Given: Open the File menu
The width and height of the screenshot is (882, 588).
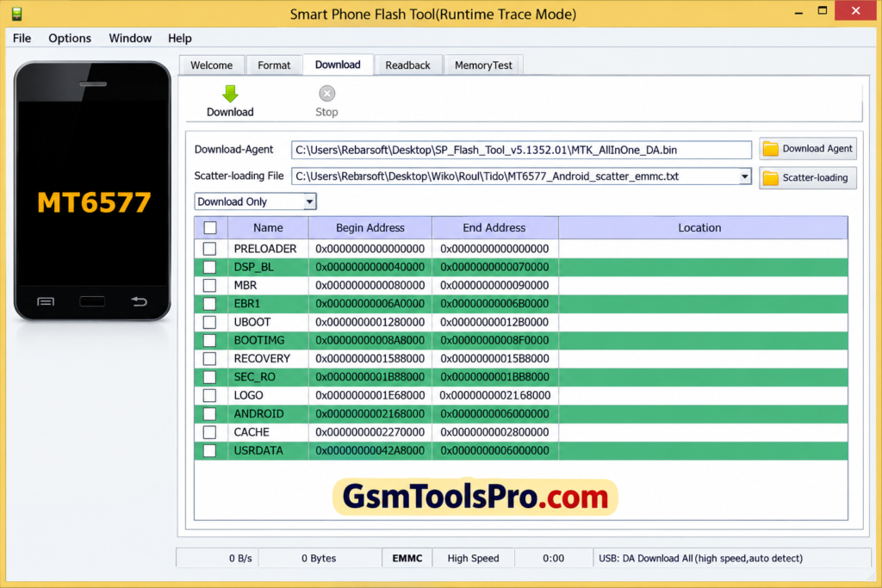Looking at the screenshot, I should [22, 38].
